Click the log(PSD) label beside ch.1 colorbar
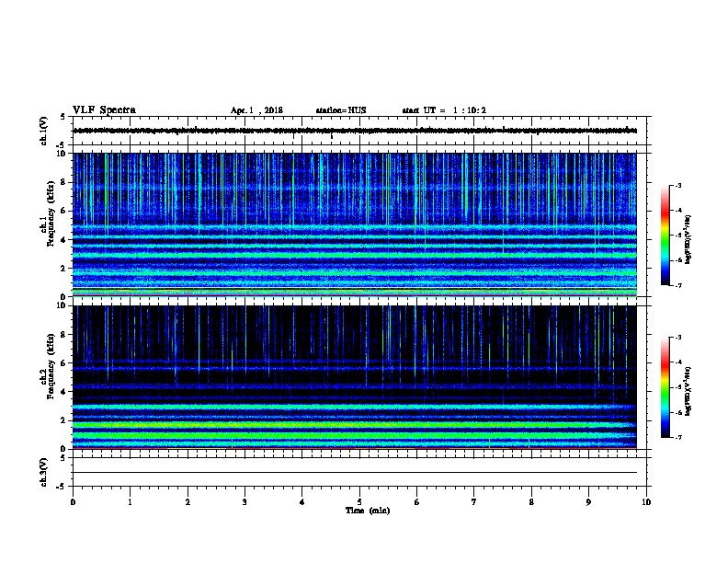The height and width of the screenshot is (563, 728). point(688,239)
